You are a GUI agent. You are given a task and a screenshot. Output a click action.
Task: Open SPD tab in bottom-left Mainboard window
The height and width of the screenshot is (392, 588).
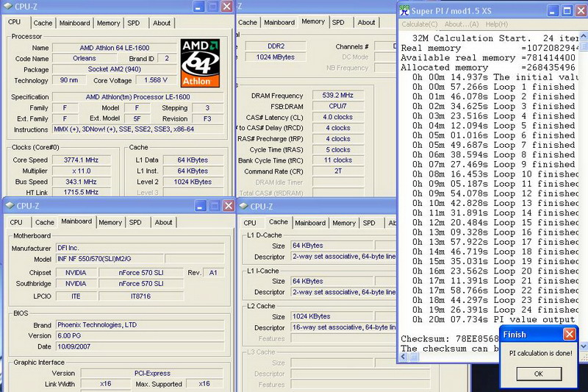(x=135, y=222)
